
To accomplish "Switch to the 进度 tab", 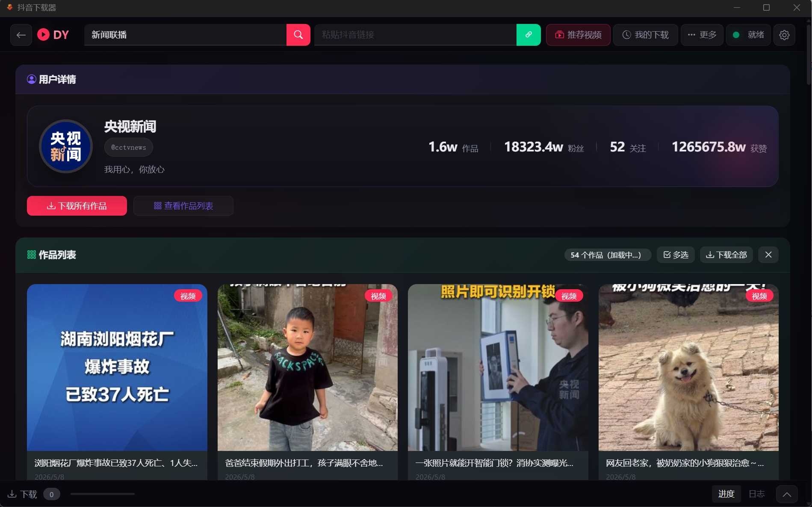I will (x=726, y=494).
